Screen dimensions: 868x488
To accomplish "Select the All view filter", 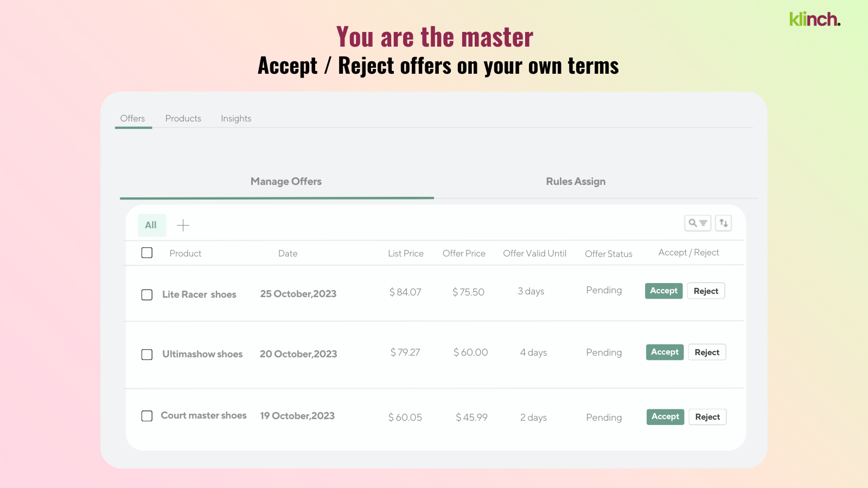I will 151,225.
